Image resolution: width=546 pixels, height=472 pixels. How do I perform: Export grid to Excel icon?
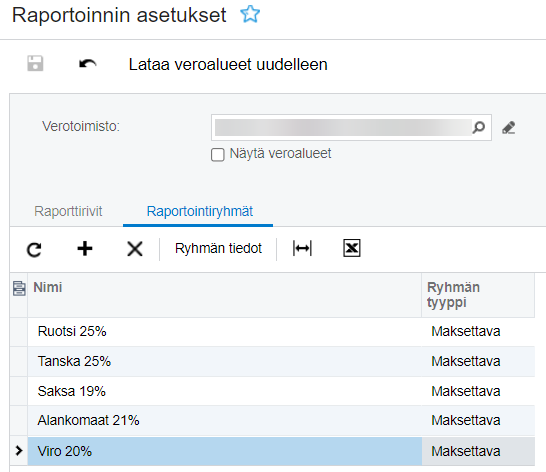click(352, 248)
